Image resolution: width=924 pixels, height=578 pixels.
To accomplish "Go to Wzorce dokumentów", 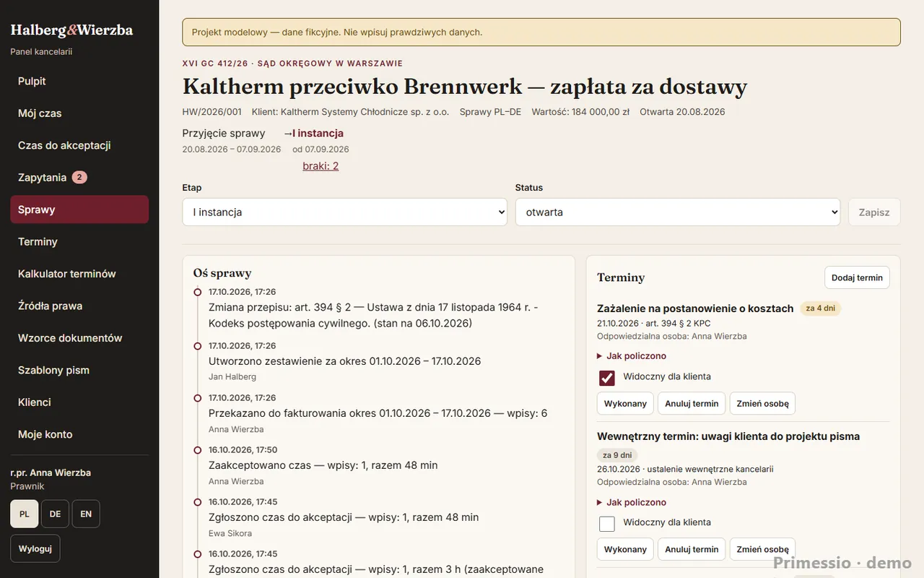I will [79, 338].
